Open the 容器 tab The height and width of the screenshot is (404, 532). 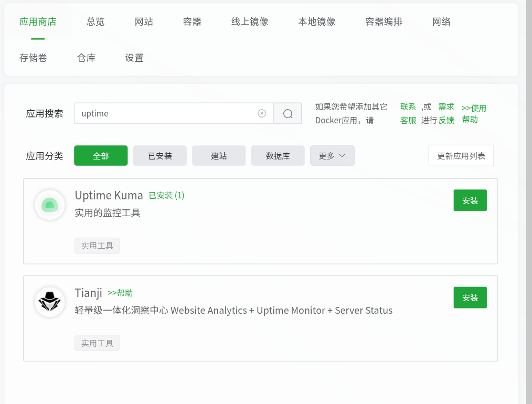coord(192,22)
